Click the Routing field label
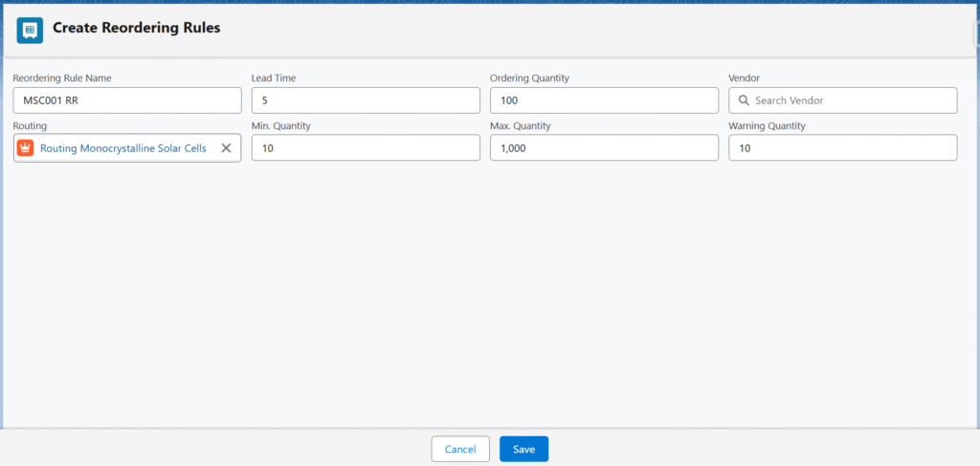 pos(30,125)
